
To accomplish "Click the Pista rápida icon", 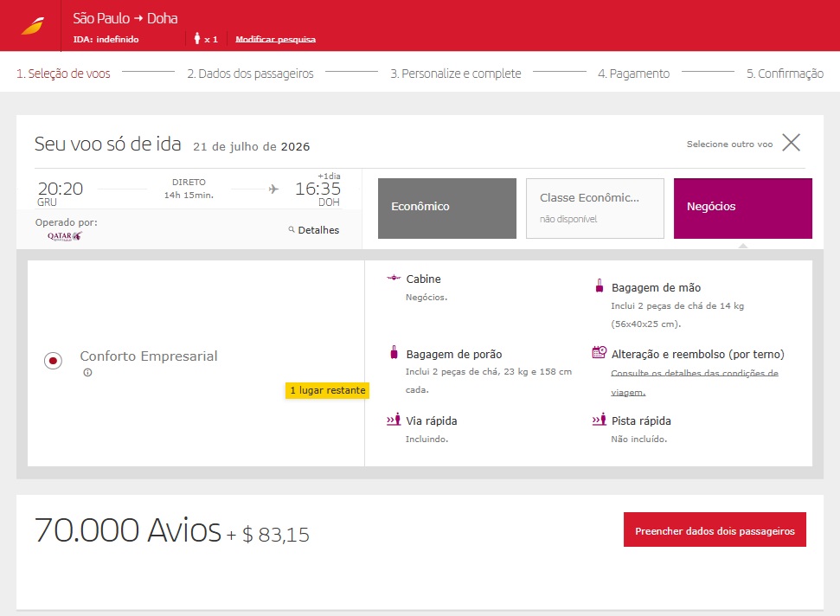I will pyautogui.click(x=599, y=420).
